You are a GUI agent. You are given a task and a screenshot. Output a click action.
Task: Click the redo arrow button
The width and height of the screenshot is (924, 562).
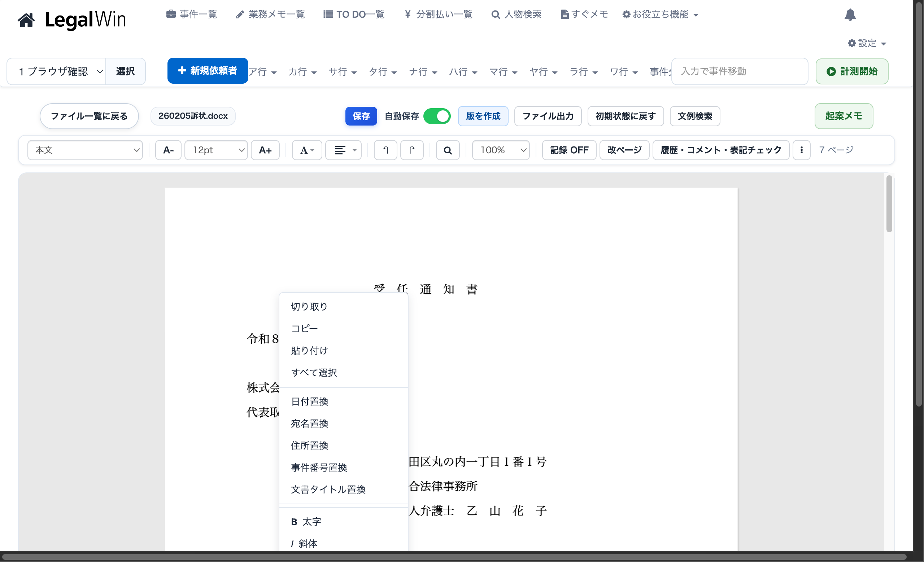[412, 150]
